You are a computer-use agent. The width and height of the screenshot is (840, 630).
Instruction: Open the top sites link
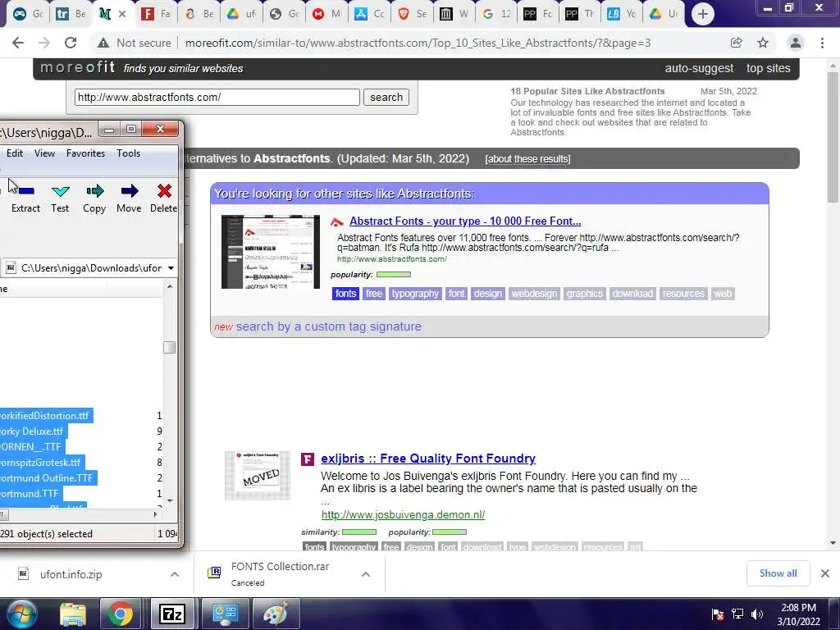pos(768,69)
